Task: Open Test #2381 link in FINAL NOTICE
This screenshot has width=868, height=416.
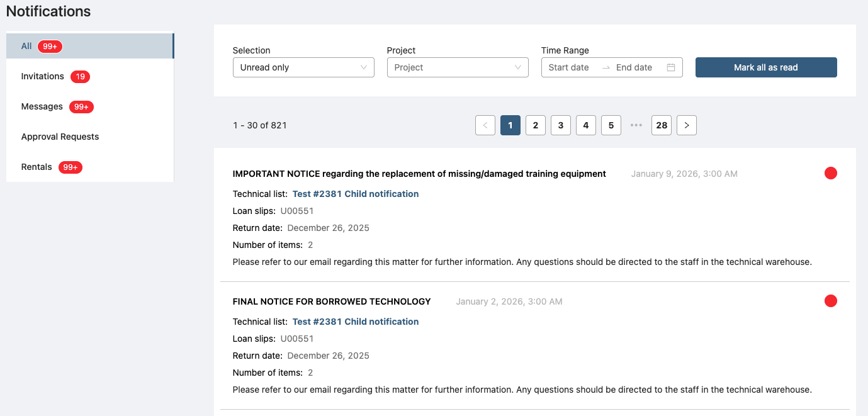Action: point(355,322)
